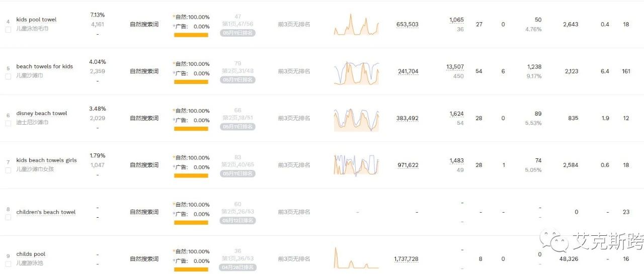This screenshot has height=274, width=644.
Task: Open the disney beach towel trend chart
Action: (356, 119)
